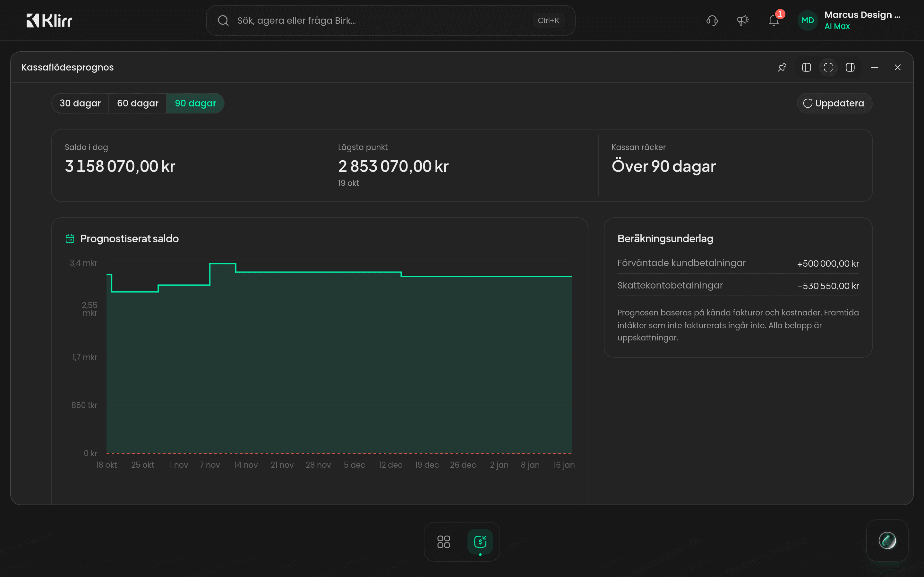Click the Förväntade kundbetalningar row
The height and width of the screenshot is (577, 924).
(738, 263)
